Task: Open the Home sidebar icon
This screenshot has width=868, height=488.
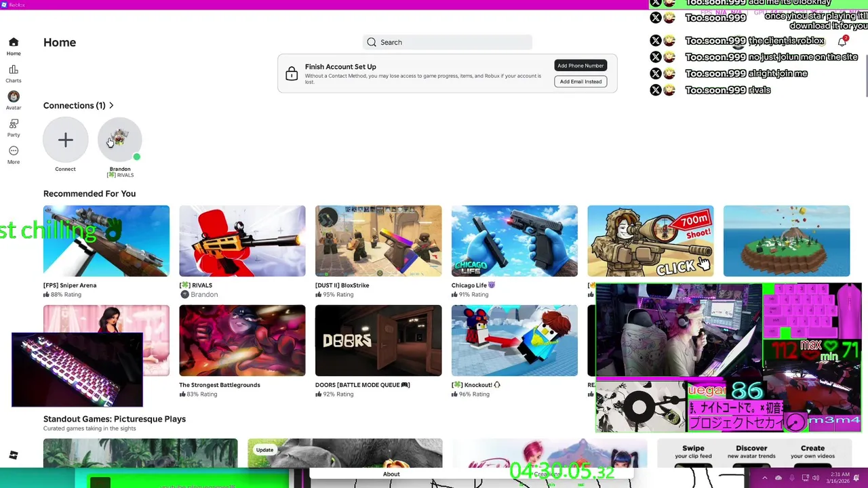Action: pos(14,42)
